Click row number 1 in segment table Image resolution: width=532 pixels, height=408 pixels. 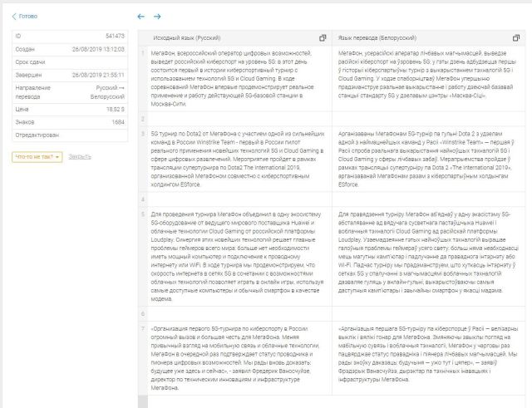(x=143, y=53)
